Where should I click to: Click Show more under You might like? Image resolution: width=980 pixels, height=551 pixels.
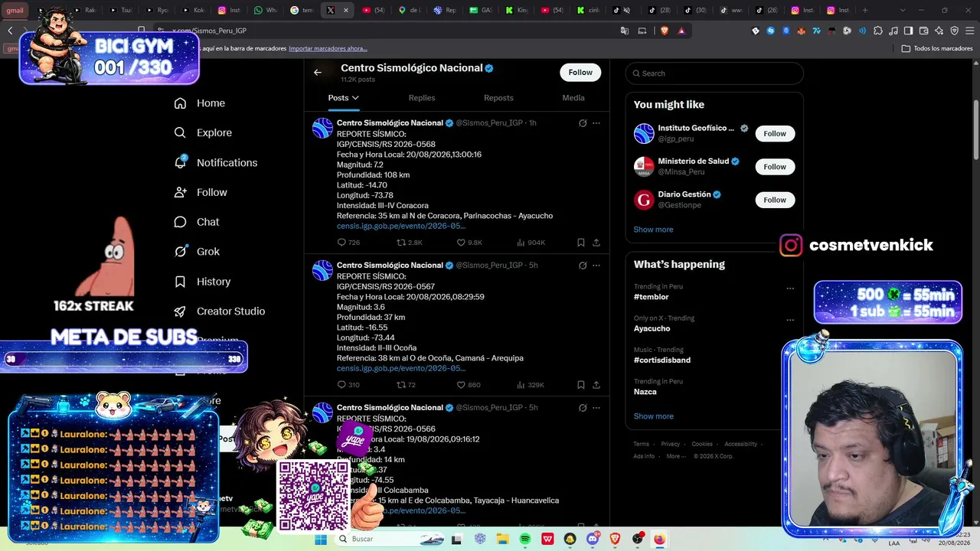[x=653, y=230]
